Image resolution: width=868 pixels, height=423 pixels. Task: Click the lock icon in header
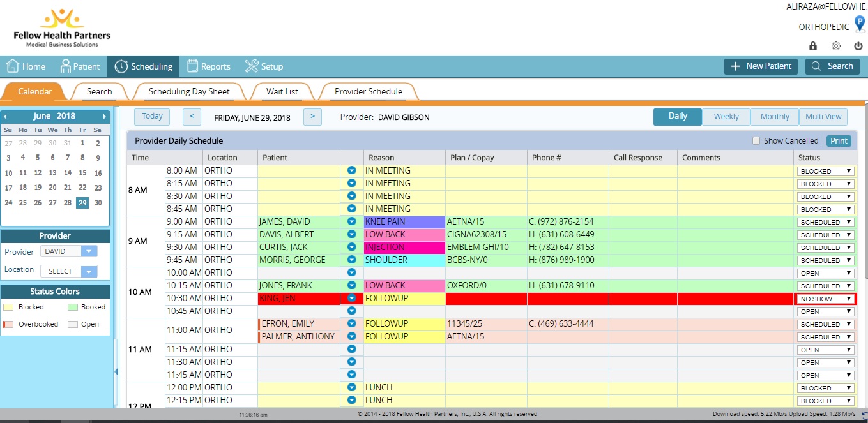coord(813,46)
